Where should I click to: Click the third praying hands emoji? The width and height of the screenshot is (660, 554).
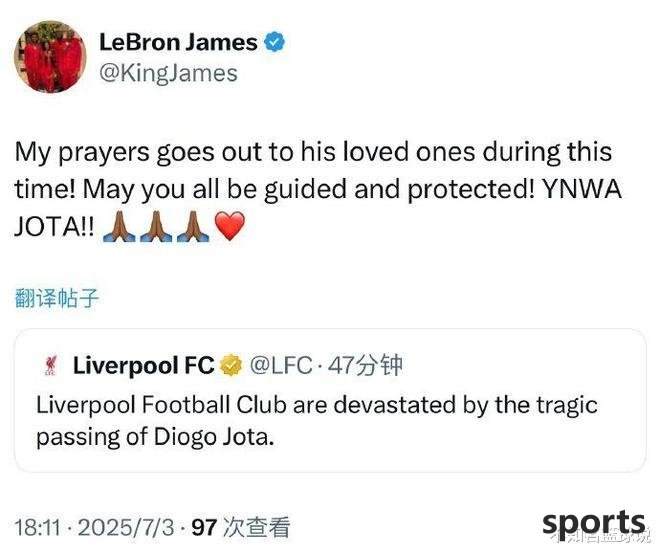tap(193, 226)
